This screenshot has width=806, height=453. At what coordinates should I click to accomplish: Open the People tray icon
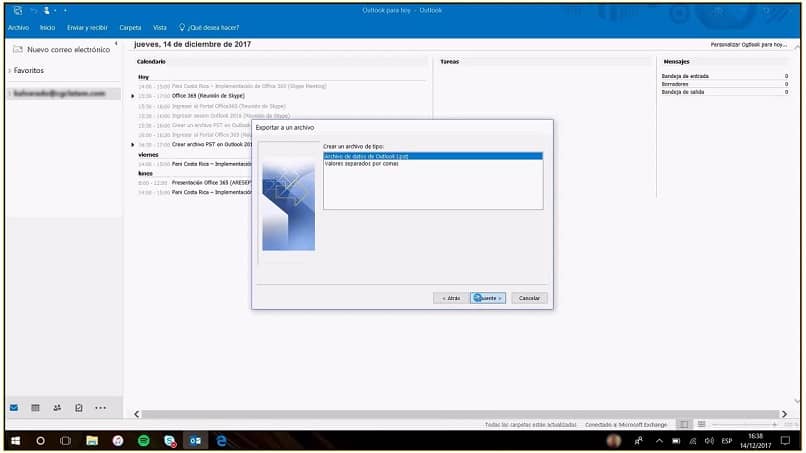point(638,441)
